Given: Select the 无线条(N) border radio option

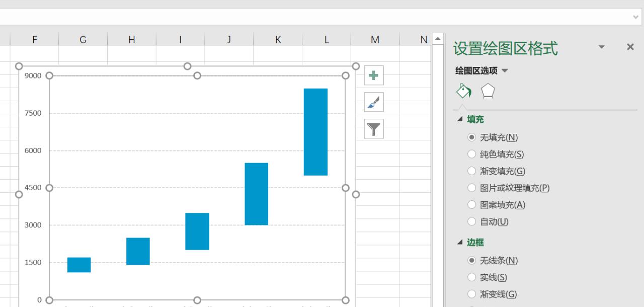Looking at the screenshot, I should 471,260.
